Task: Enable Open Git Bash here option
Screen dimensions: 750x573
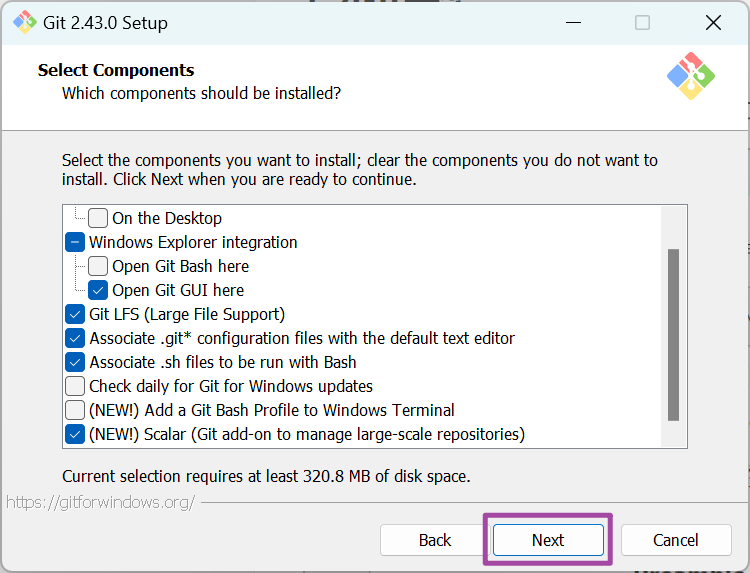Action: click(x=98, y=266)
